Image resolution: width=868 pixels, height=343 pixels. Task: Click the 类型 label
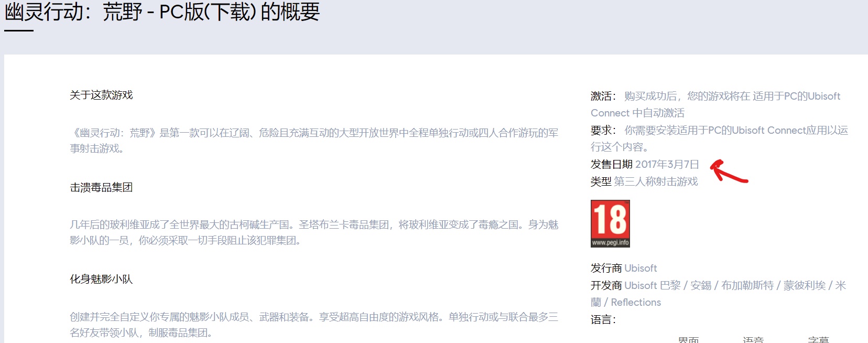click(601, 181)
